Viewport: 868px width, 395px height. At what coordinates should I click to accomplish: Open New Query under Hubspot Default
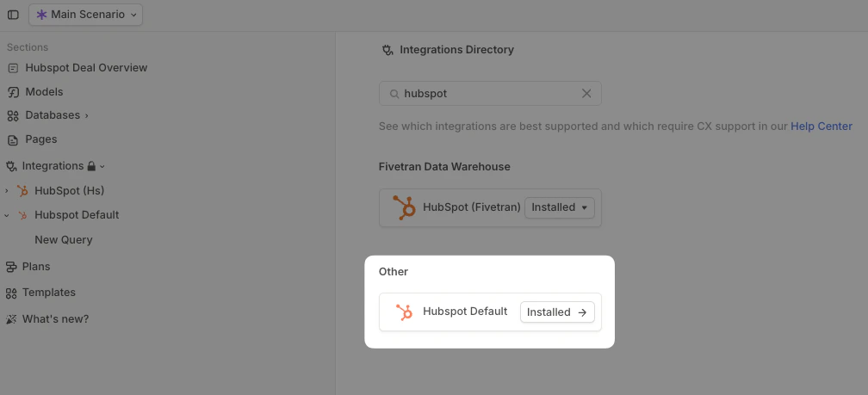point(64,239)
